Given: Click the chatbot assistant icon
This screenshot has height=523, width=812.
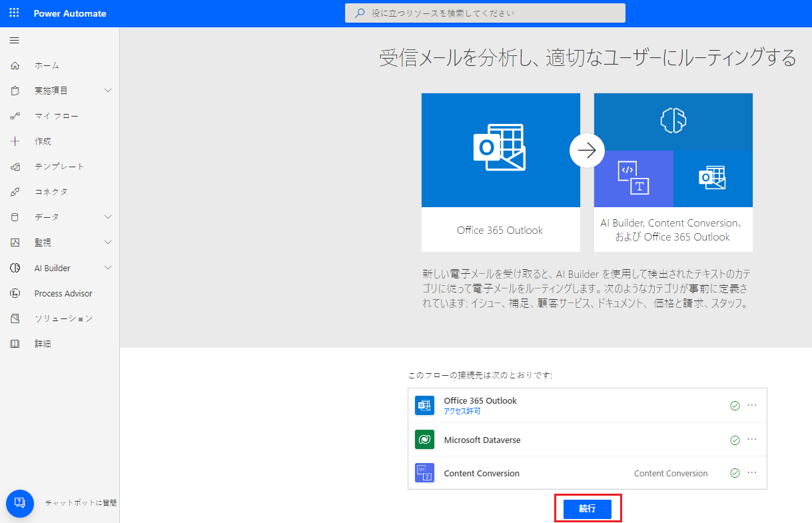Looking at the screenshot, I should pyautogui.click(x=19, y=504).
